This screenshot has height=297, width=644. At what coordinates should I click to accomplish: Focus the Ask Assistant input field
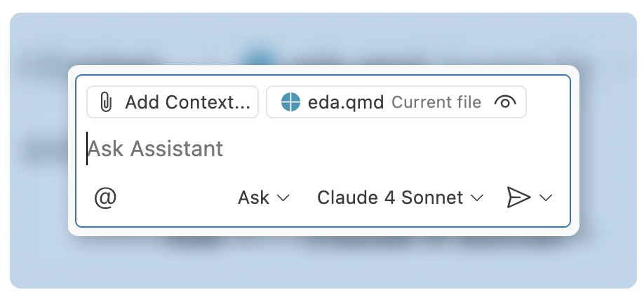[323, 148]
